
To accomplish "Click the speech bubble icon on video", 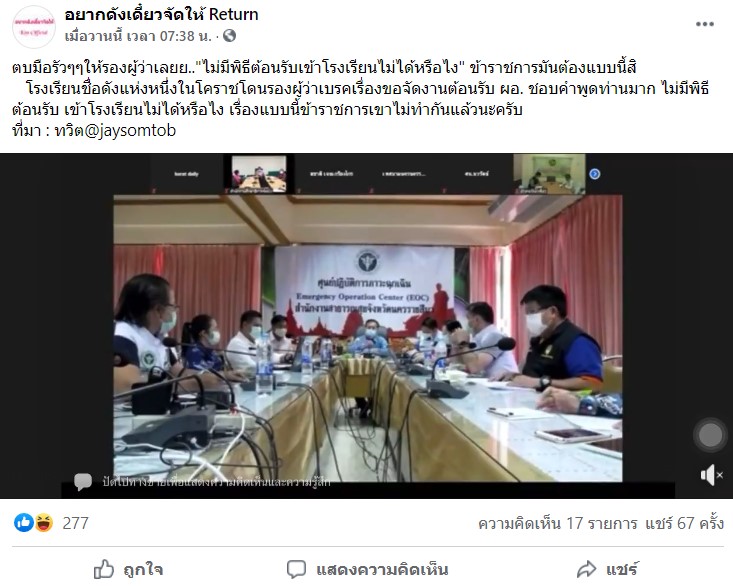I will pos(83,481).
